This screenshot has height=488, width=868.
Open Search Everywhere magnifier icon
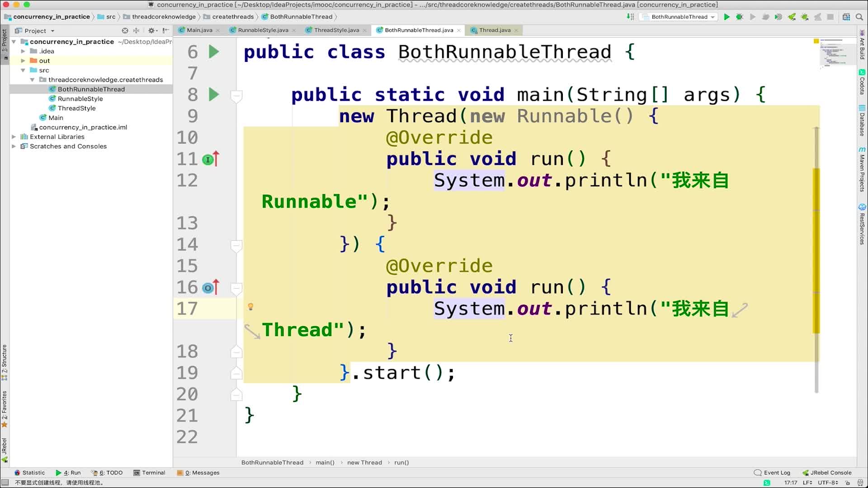pyautogui.click(x=859, y=17)
